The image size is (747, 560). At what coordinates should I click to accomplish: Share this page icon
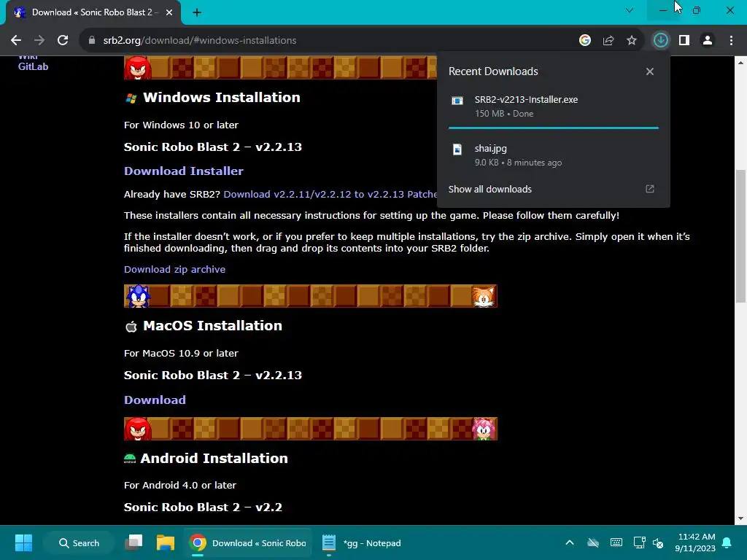tap(608, 41)
